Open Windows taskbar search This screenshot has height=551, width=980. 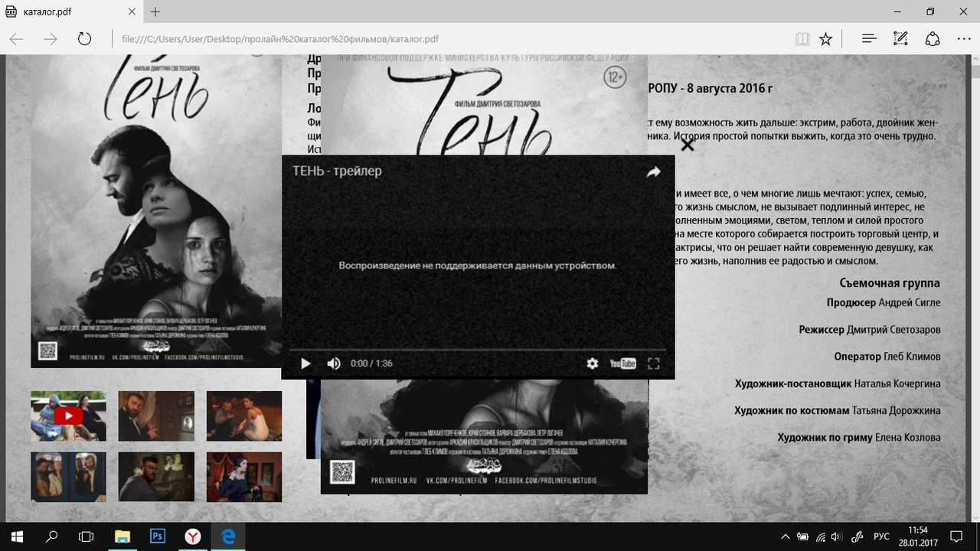click(52, 536)
